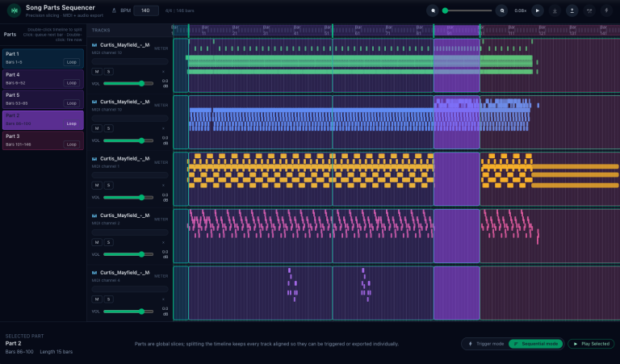Click the '4/4 | 146 bars' text
This screenshot has height=364, width=620.
[x=179, y=10]
